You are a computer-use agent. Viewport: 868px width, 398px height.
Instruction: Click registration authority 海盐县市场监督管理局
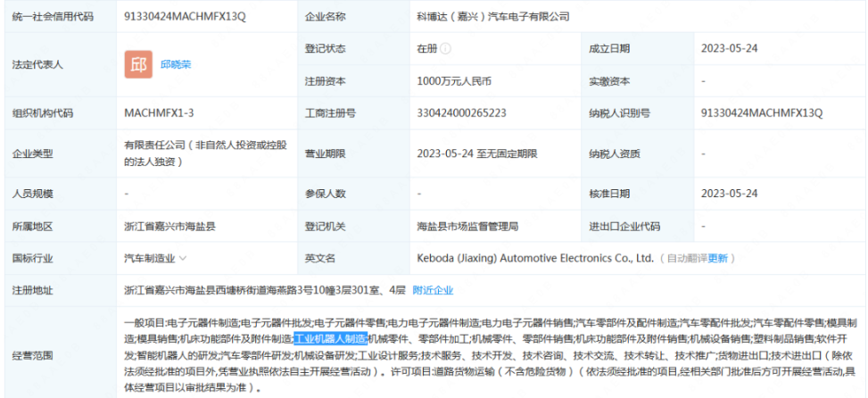click(467, 226)
